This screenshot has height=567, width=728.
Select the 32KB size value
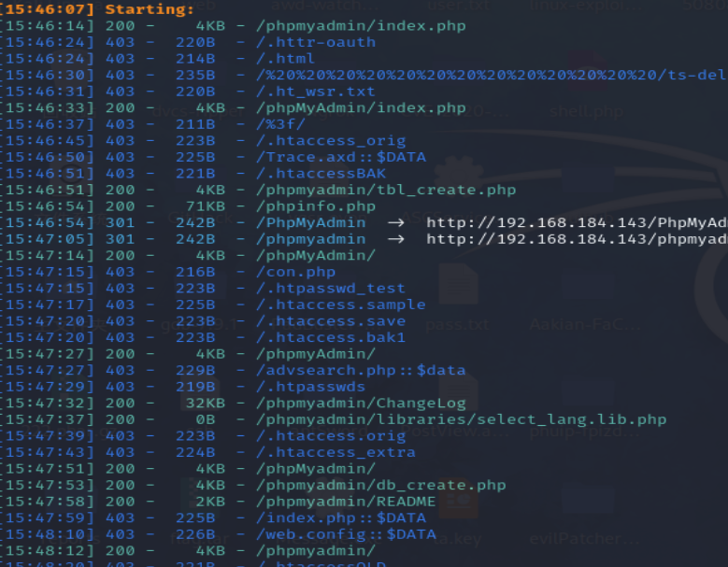coord(206,404)
